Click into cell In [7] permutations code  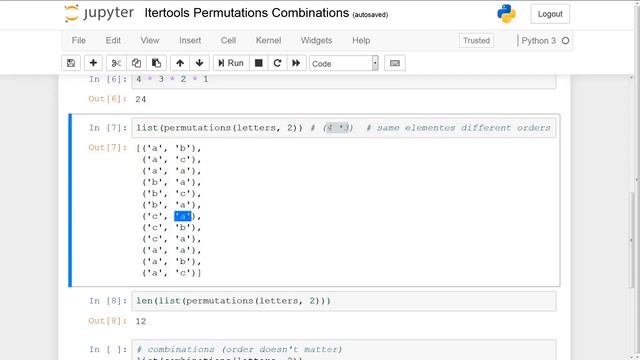point(344,128)
